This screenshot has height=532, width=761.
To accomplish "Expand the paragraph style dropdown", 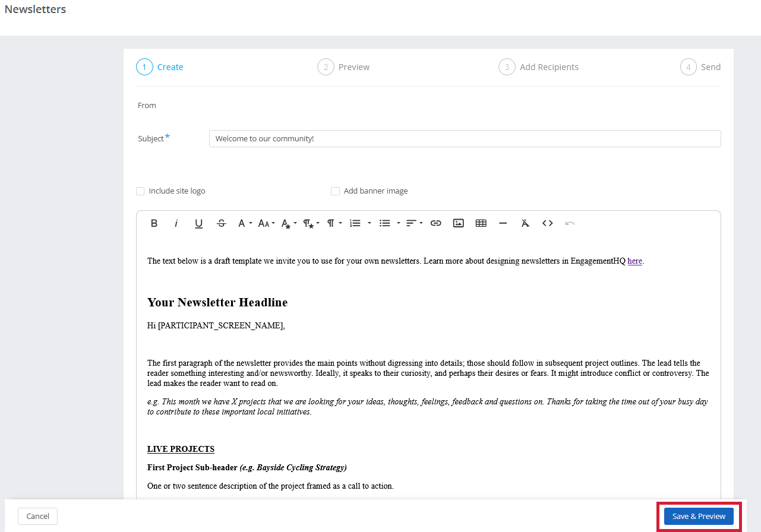I will [x=311, y=223].
